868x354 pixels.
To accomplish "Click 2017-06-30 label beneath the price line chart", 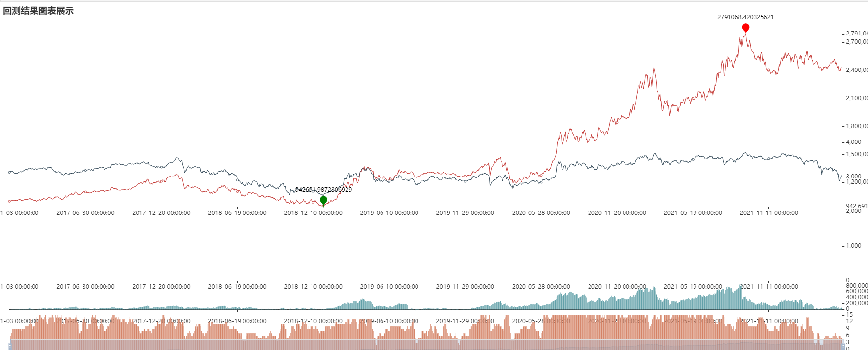I will coord(85,213).
